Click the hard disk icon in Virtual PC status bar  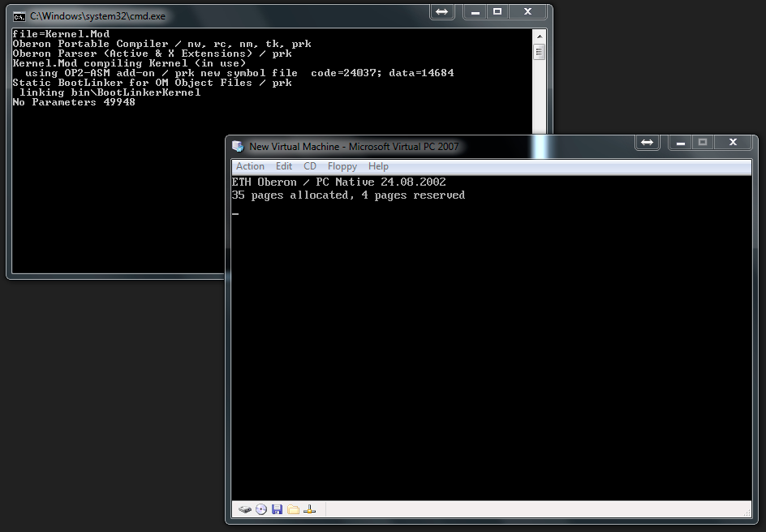245,509
